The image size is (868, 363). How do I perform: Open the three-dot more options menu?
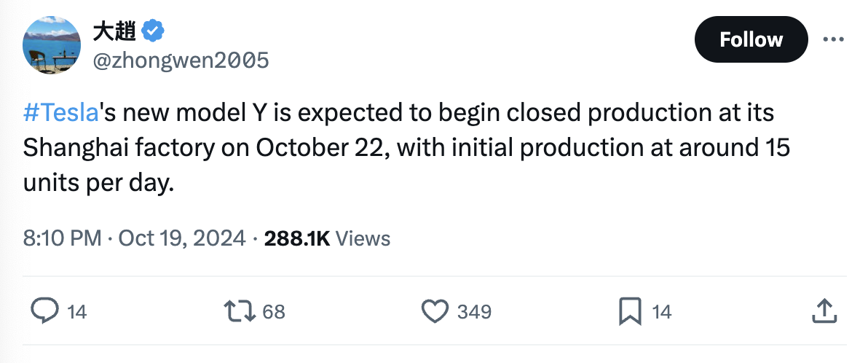(833, 39)
